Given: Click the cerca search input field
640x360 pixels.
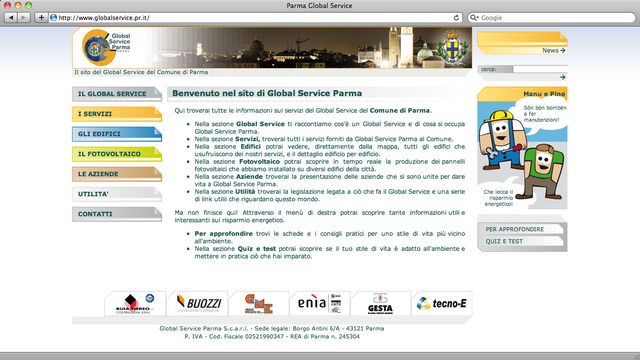Looking at the screenshot, I should pyautogui.click(x=540, y=69).
